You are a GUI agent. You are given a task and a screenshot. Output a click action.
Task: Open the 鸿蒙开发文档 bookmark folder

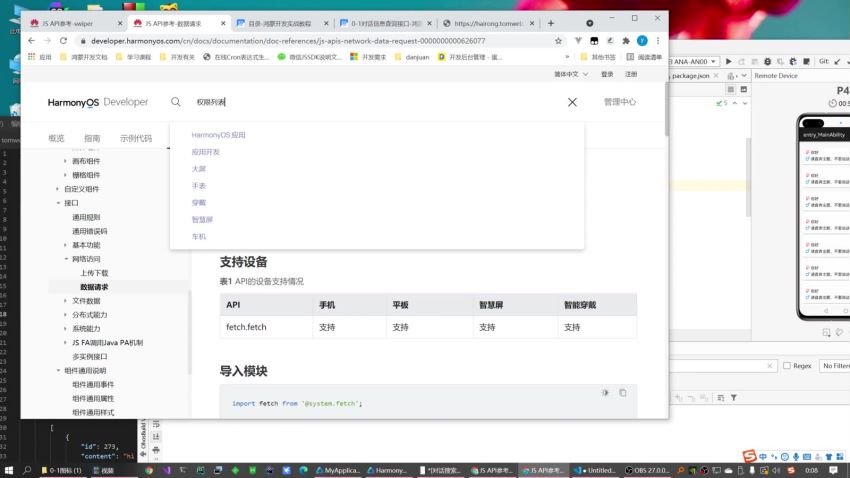point(83,57)
